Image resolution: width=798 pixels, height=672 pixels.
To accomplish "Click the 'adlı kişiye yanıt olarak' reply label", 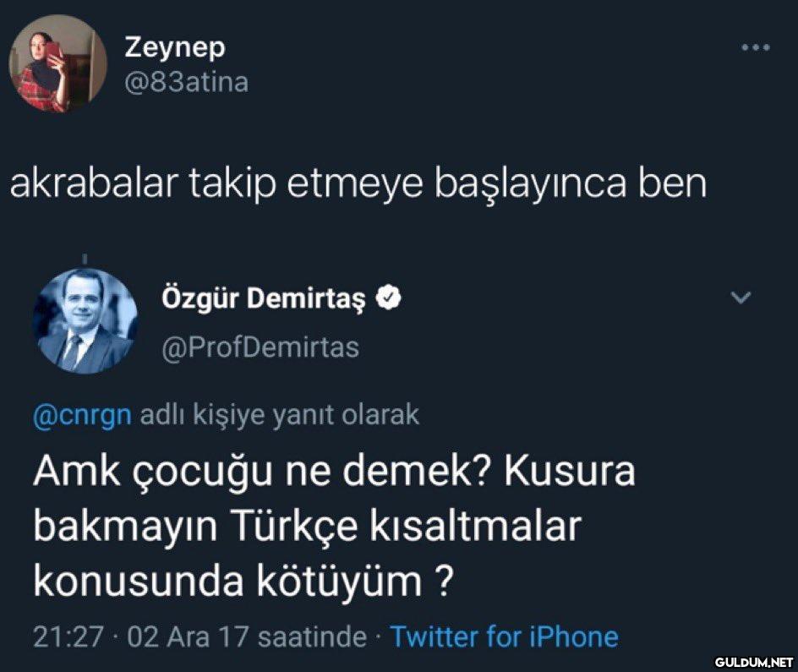I will (278, 415).
